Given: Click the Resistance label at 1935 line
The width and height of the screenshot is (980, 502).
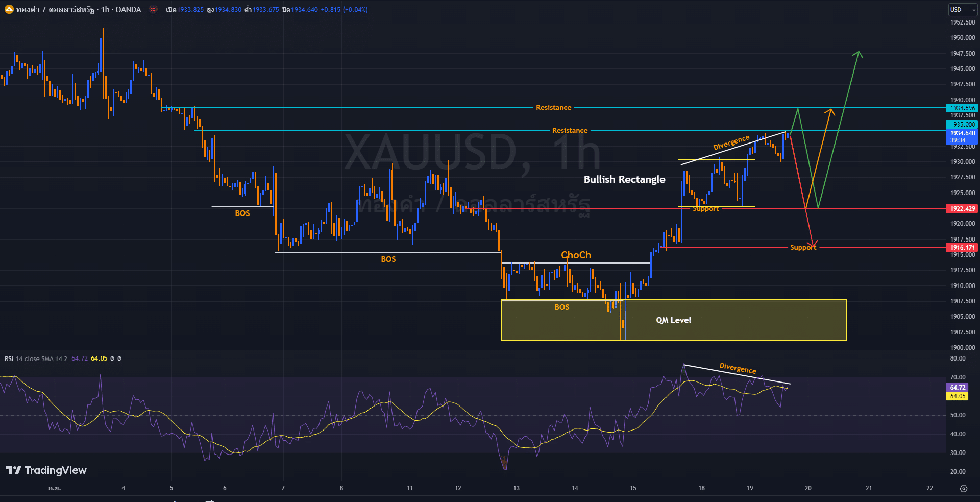Looking at the screenshot, I should coord(570,131).
